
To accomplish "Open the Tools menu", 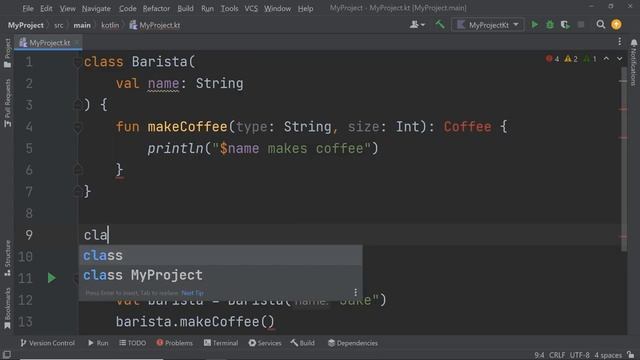I will tap(229, 8).
